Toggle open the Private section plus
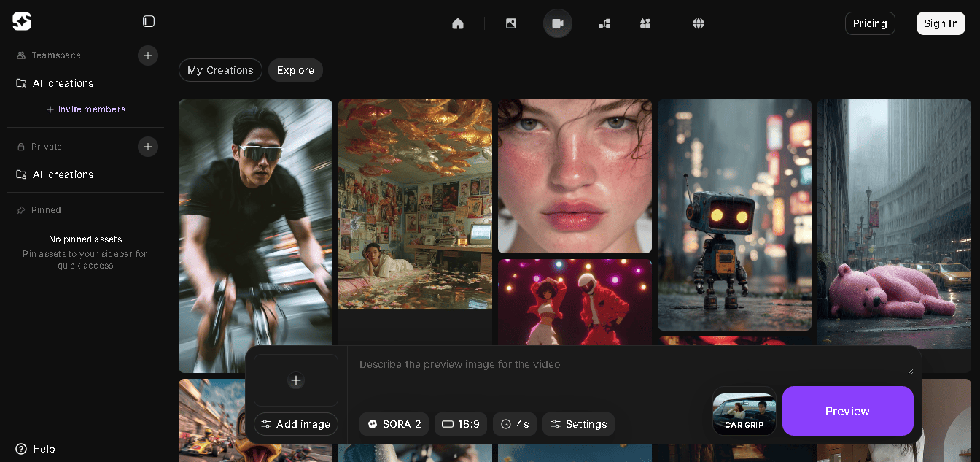This screenshot has height=462, width=980. pos(148,147)
